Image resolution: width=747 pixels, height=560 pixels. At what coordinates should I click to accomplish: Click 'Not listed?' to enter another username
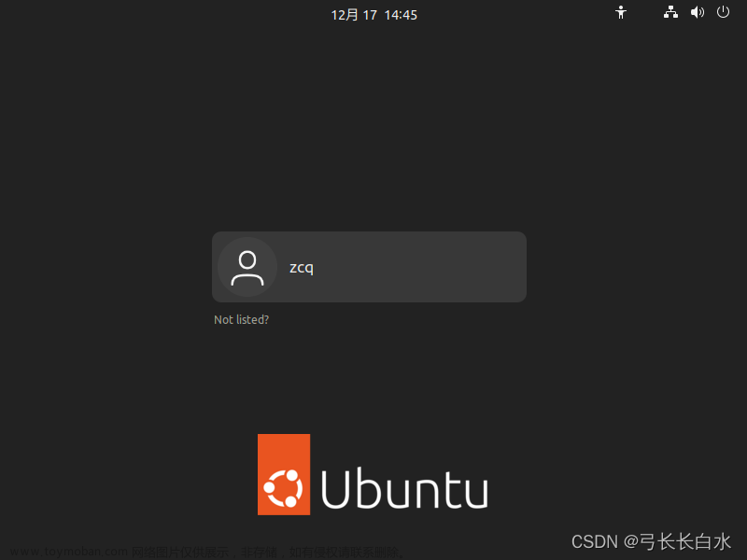tap(241, 319)
